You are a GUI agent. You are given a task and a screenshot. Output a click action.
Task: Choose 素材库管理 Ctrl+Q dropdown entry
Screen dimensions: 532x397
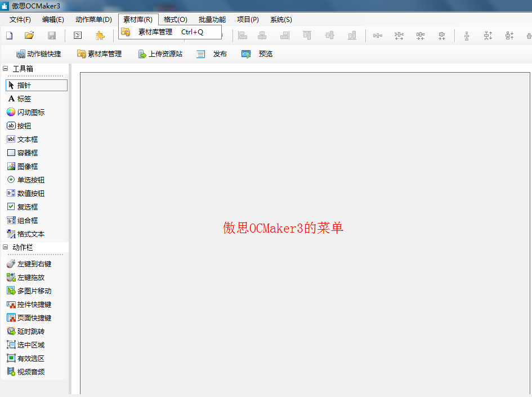pyautogui.click(x=171, y=32)
